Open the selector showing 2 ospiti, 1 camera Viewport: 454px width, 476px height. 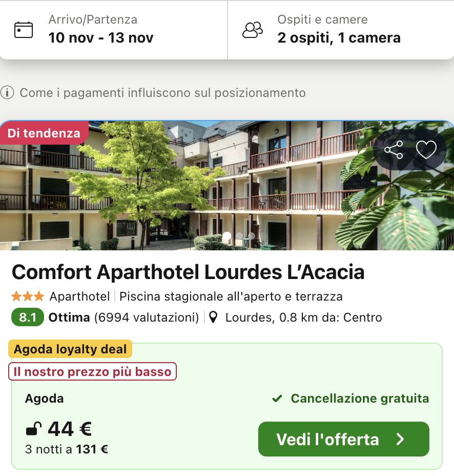[x=338, y=37]
